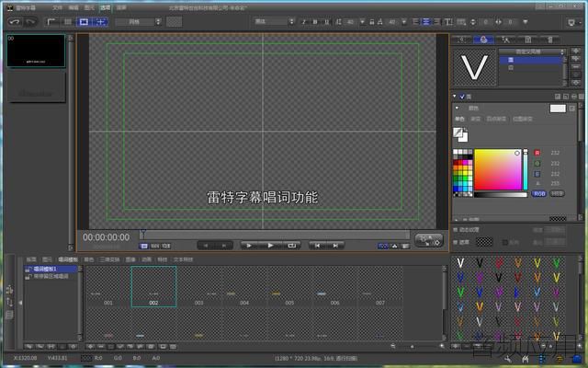Remove style with the minus button
Screen dimensions: 588x368
point(576,67)
